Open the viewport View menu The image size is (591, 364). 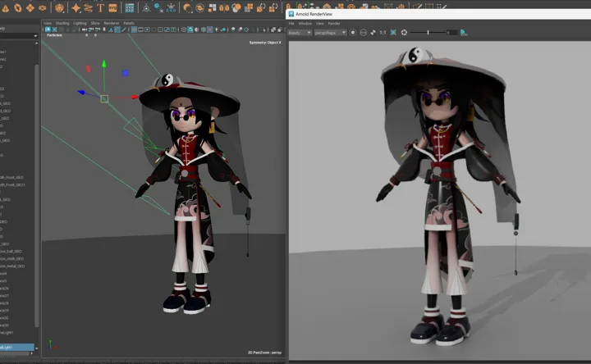[48, 23]
